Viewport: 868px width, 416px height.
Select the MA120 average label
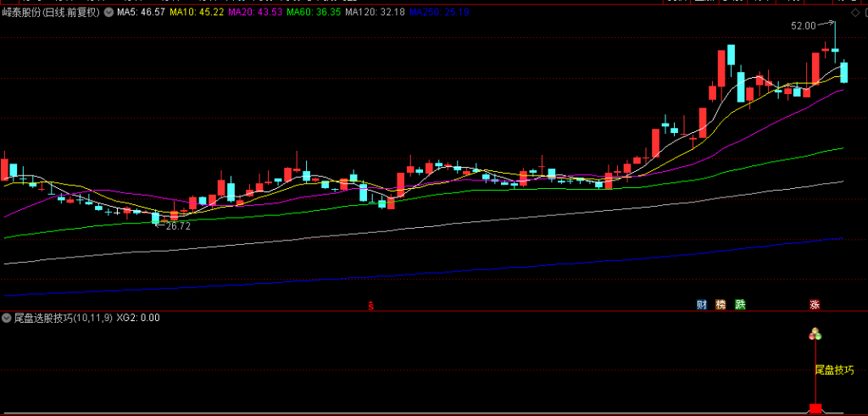375,13
